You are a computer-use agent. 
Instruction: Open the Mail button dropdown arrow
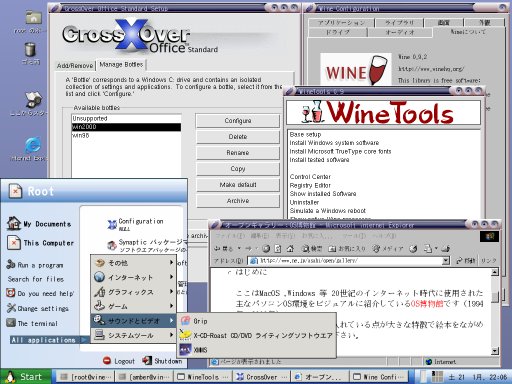[436, 248]
